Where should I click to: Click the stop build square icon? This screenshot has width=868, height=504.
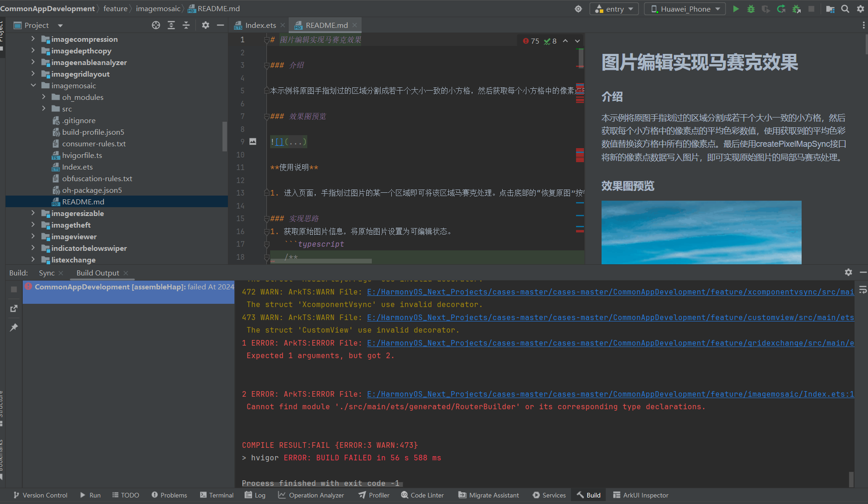(x=14, y=289)
